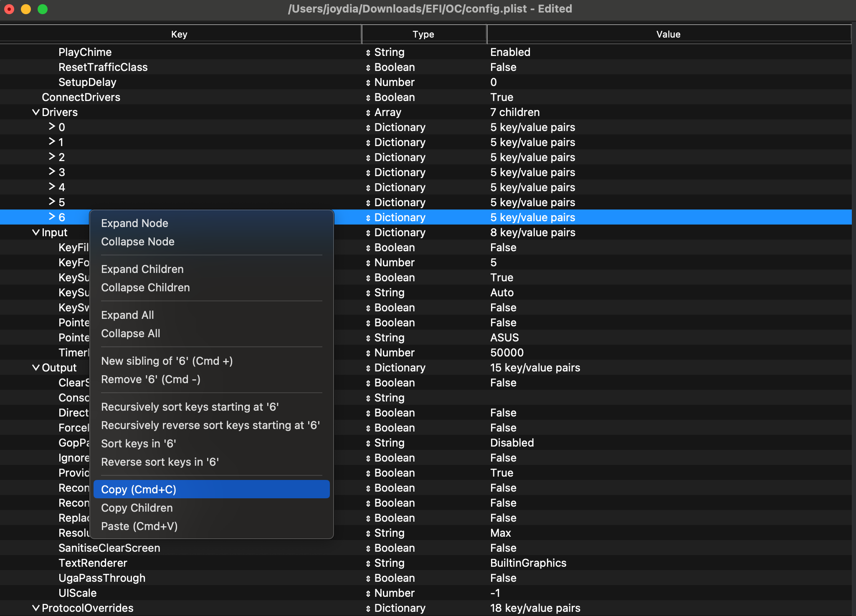
Task: Click the '15 key/value pairs' value
Action: (x=535, y=368)
